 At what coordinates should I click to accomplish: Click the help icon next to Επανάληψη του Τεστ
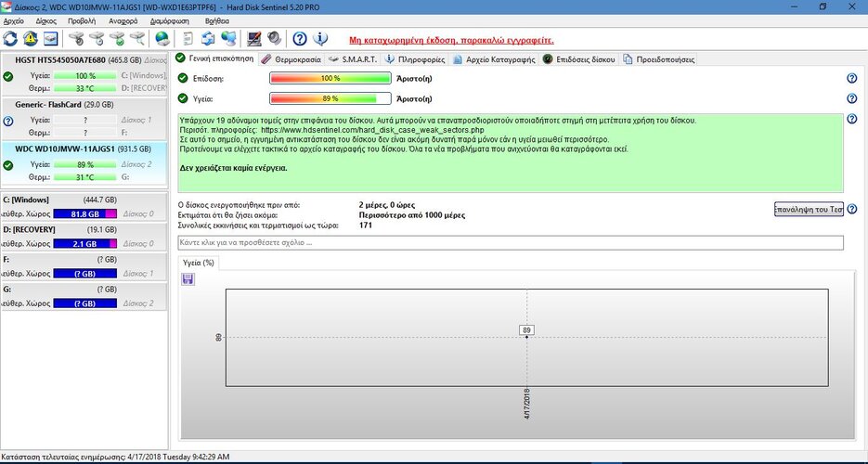pos(852,209)
